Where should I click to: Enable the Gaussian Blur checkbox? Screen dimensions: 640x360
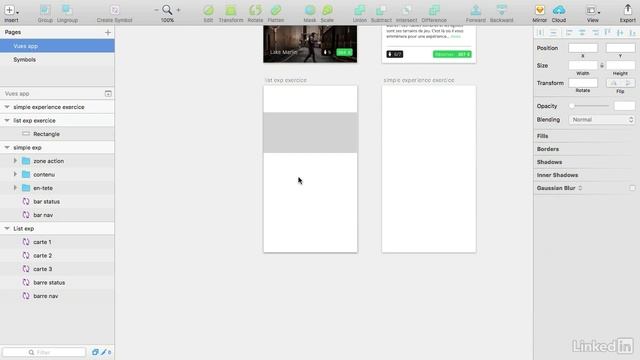[632, 188]
